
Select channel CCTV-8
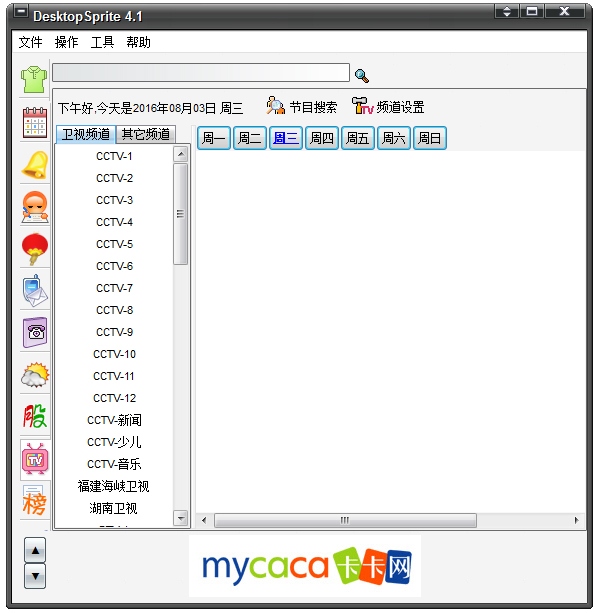tap(114, 310)
